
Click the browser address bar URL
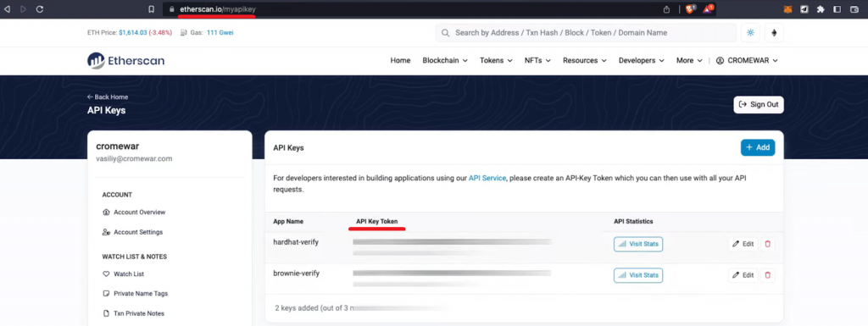point(218,9)
